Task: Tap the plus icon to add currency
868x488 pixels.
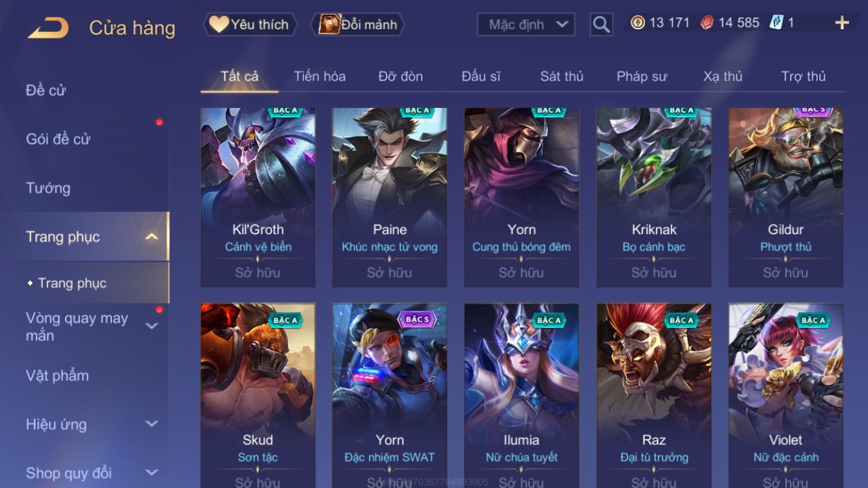Action: [x=842, y=23]
